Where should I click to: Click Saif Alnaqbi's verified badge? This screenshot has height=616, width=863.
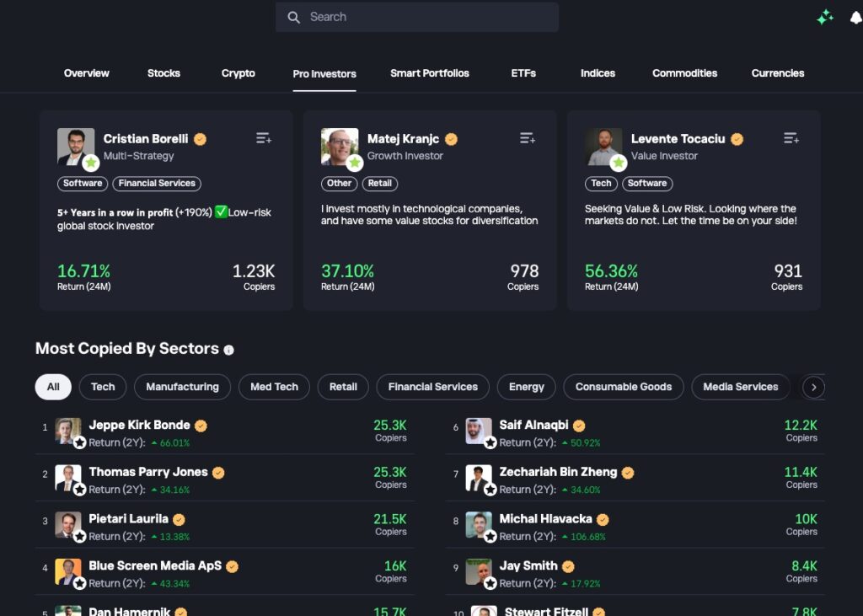(579, 426)
